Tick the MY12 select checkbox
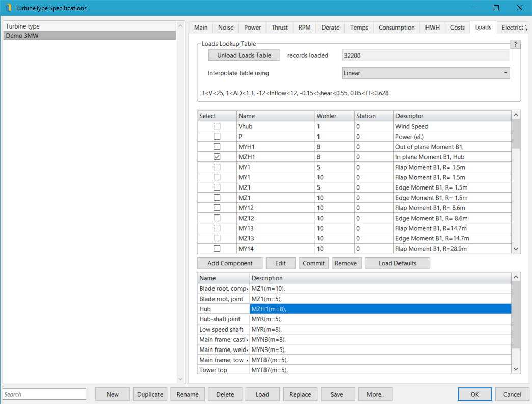The height and width of the screenshot is (404, 532). point(217,208)
